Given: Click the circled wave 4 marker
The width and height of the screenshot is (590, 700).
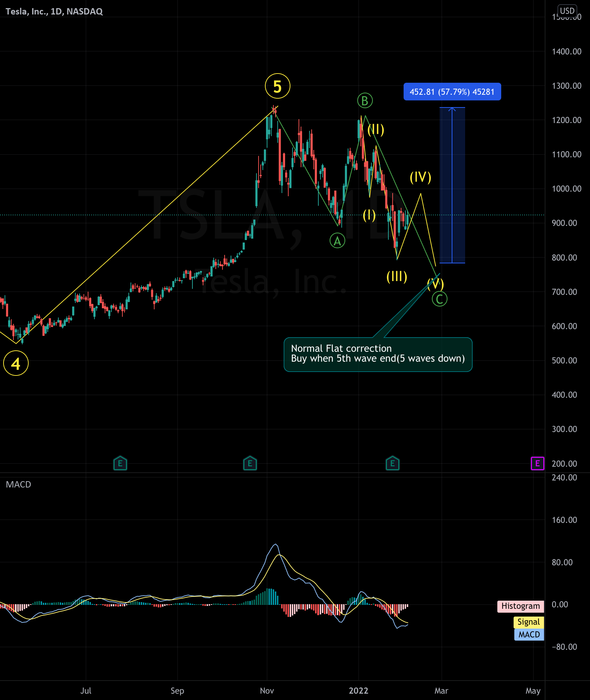Looking at the screenshot, I should point(16,362).
